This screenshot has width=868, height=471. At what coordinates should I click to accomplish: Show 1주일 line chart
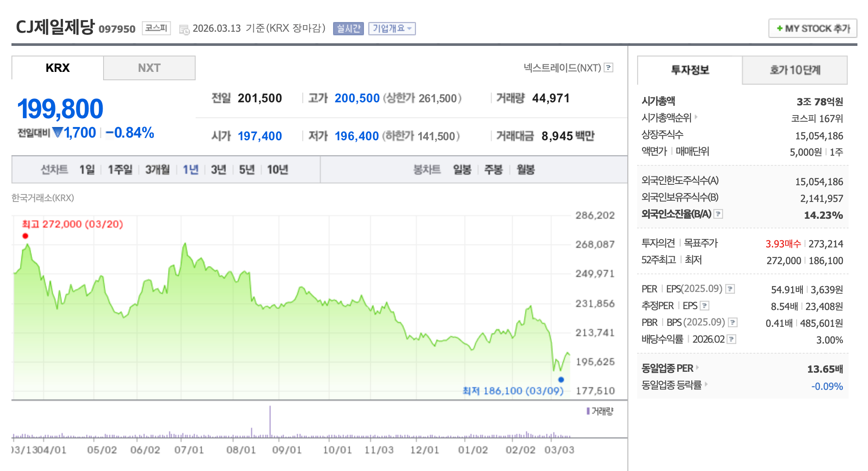click(120, 170)
